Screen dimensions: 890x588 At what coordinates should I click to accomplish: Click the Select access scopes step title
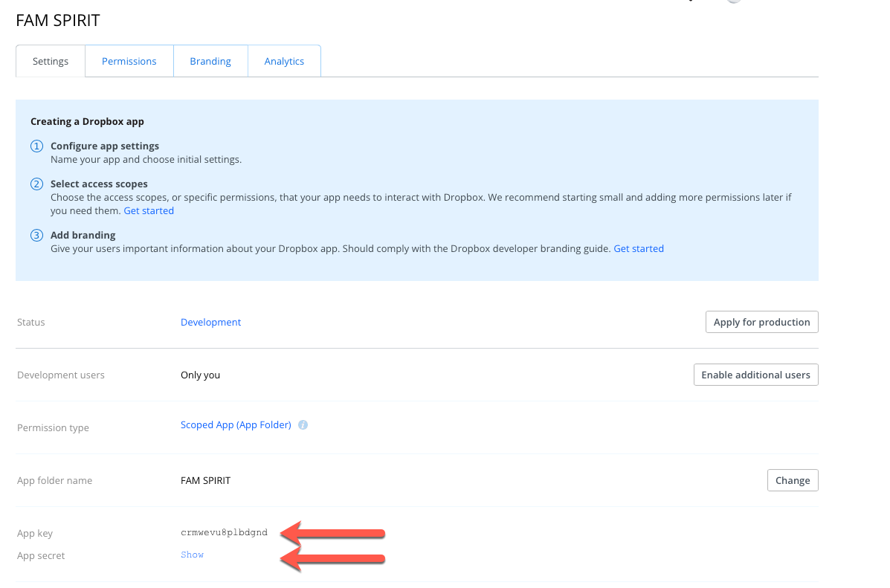99,184
